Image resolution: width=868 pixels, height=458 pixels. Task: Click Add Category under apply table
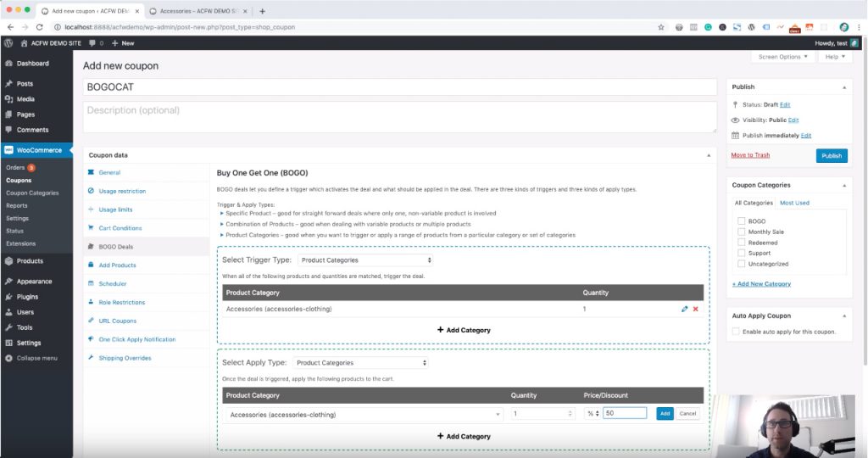(x=464, y=437)
